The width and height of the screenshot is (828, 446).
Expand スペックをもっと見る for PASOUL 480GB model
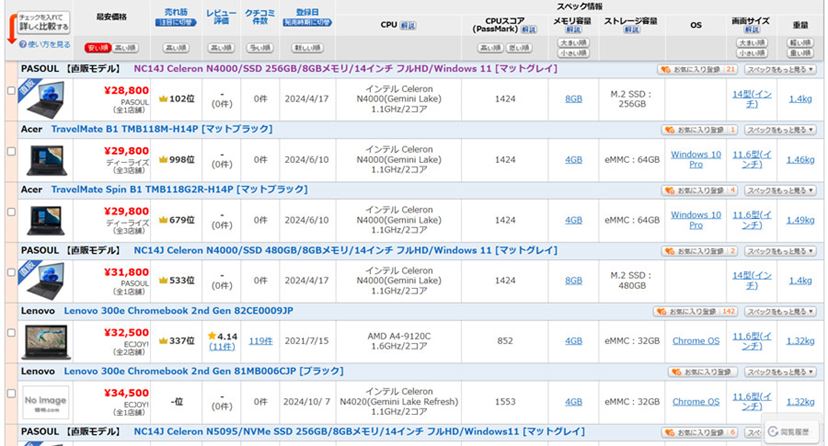click(x=780, y=251)
